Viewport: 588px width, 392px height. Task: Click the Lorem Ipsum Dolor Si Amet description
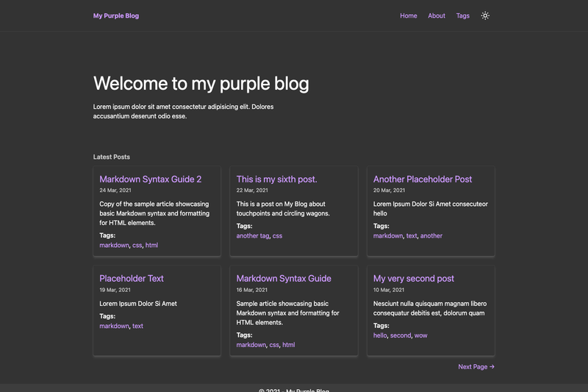point(138,304)
